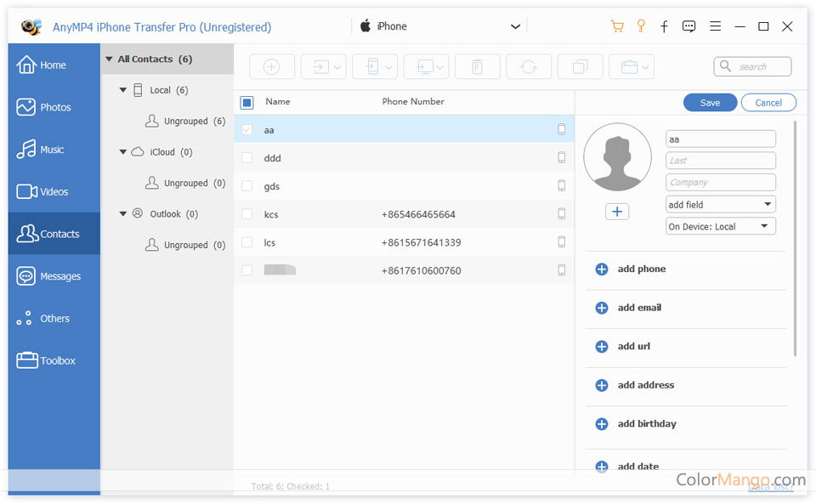Open the On Device: Local dropdown

click(720, 225)
